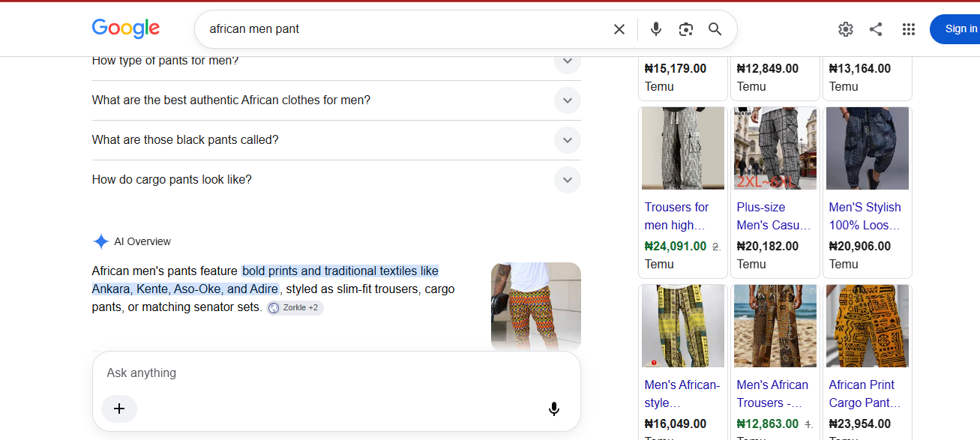The height and width of the screenshot is (440, 980).
Task: Click the ₦13,164.00 price
Action: click(860, 68)
